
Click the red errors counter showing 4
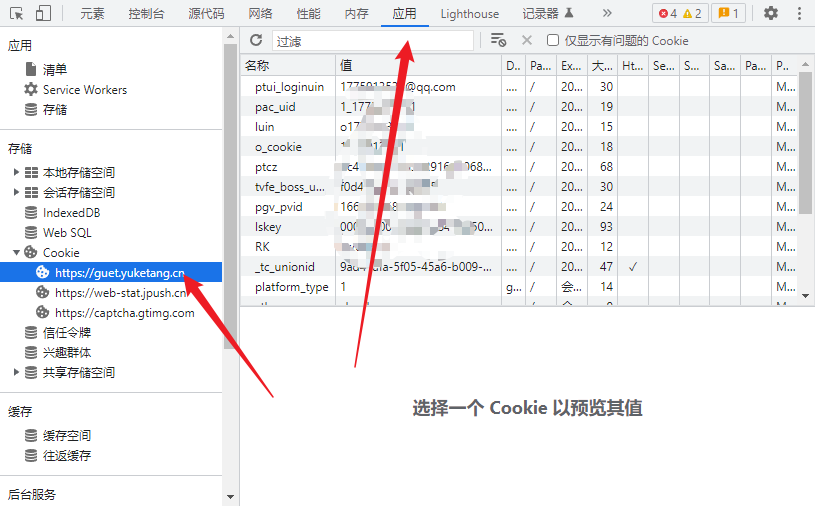(x=667, y=14)
